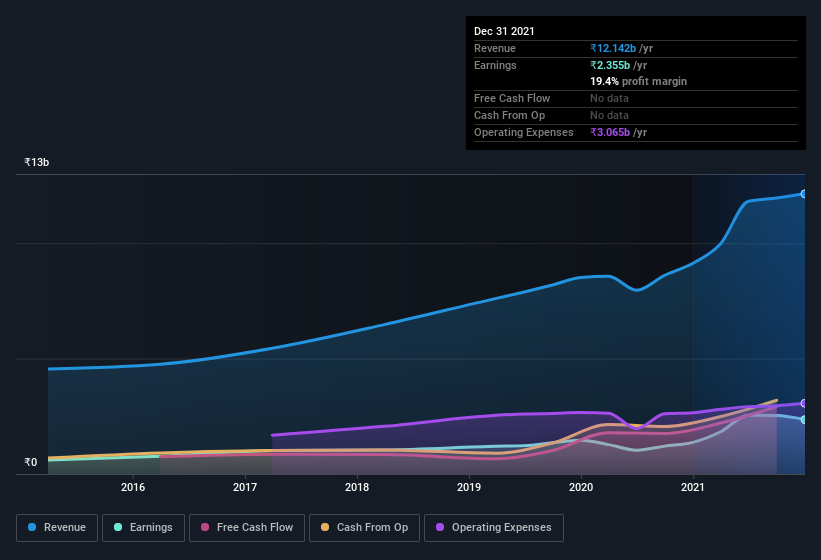
Task: Click the orange Cash From Op dot
Action: 325,527
